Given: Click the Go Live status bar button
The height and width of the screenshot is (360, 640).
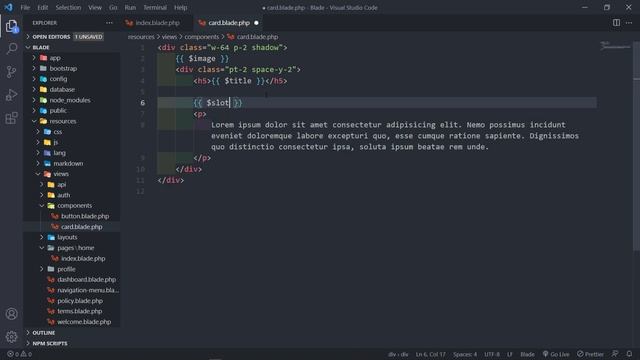Looking at the screenshot, I should click(x=556, y=354).
